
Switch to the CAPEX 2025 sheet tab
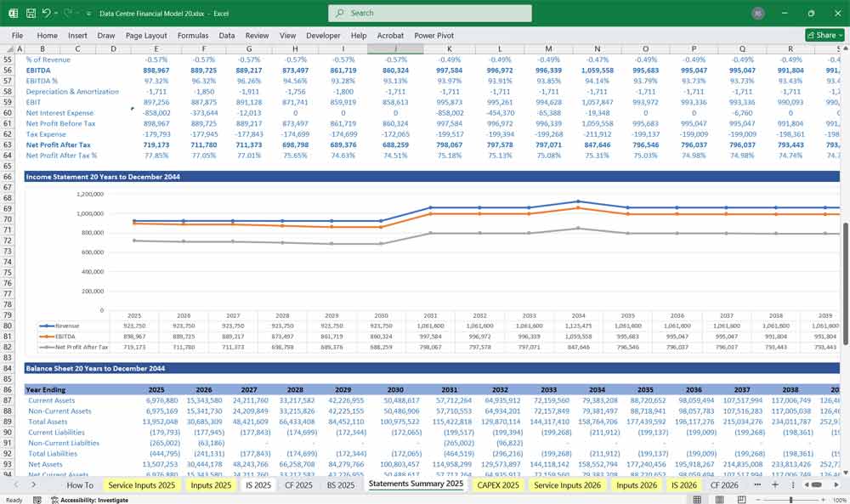click(x=496, y=484)
